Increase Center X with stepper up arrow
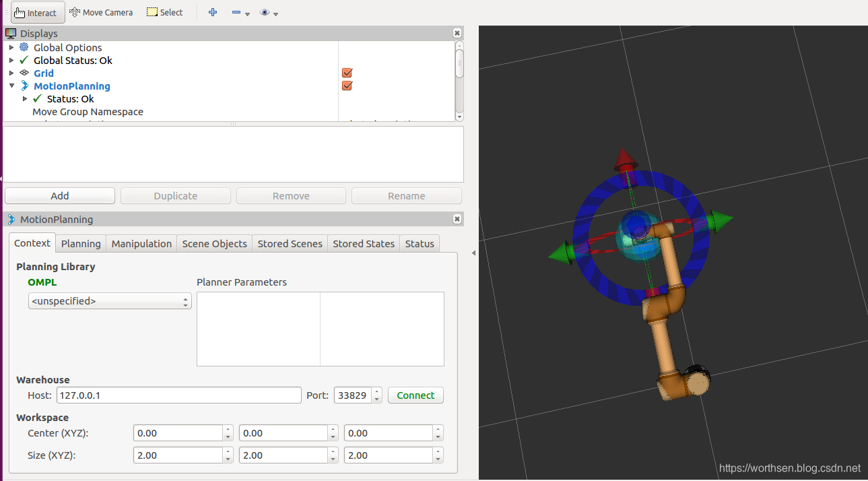Image resolution: width=868 pixels, height=481 pixels. click(228, 429)
